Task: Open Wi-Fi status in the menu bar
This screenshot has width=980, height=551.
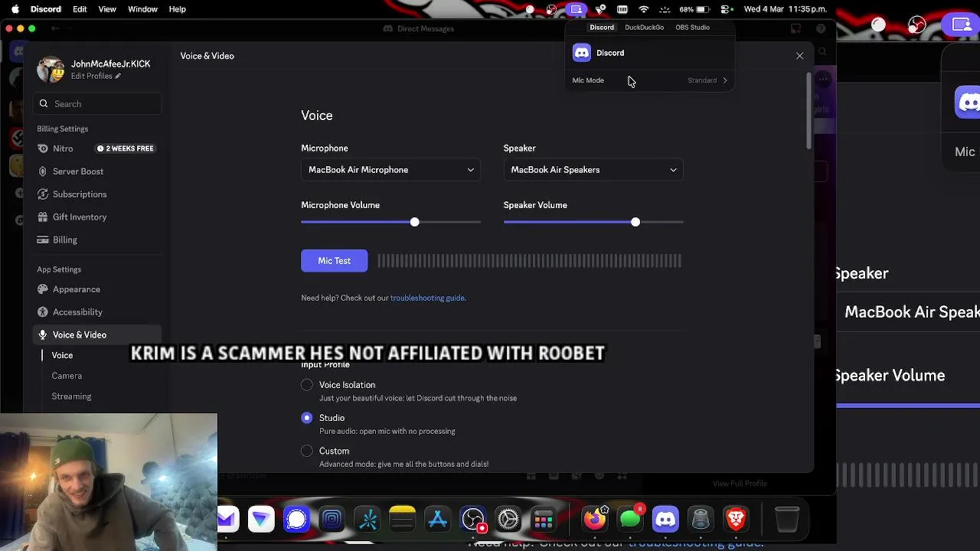Action: click(x=644, y=9)
